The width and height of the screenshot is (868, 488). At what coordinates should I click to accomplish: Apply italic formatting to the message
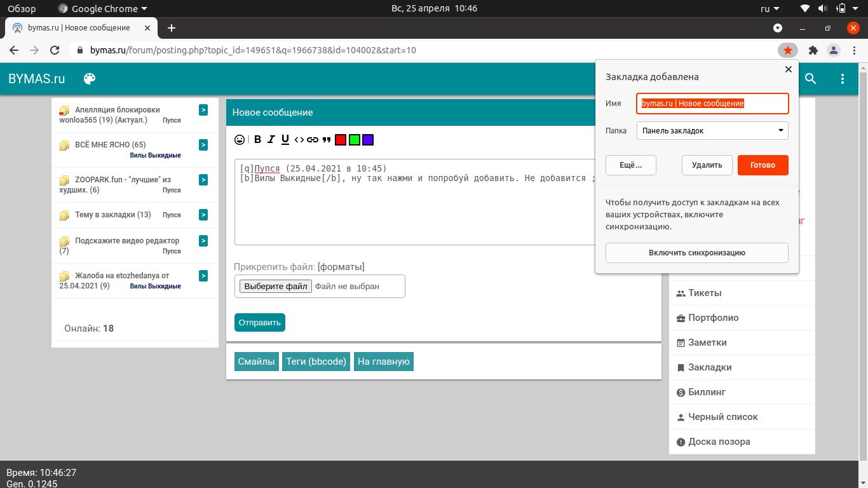pos(271,140)
